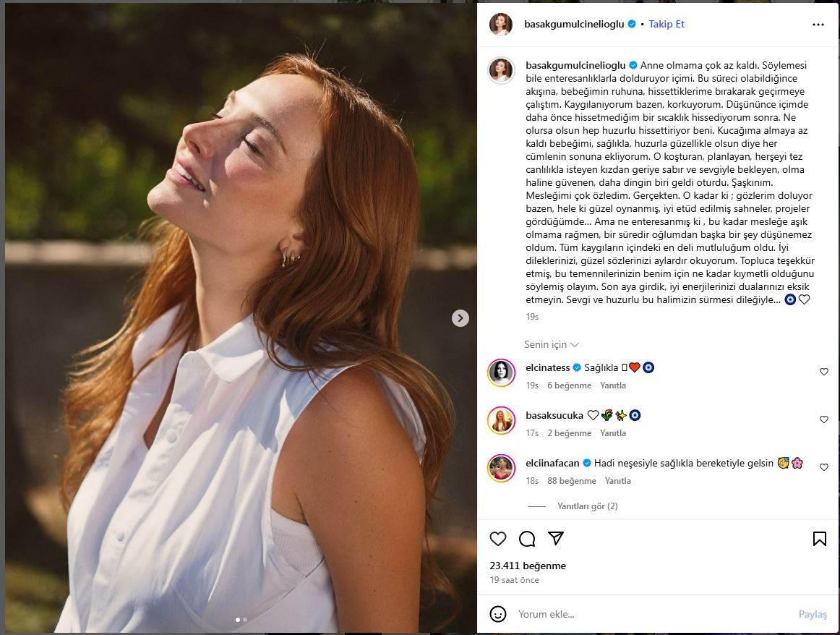Open the comment bubble icon
This screenshot has width=840, height=635.
tap(527, 539)
